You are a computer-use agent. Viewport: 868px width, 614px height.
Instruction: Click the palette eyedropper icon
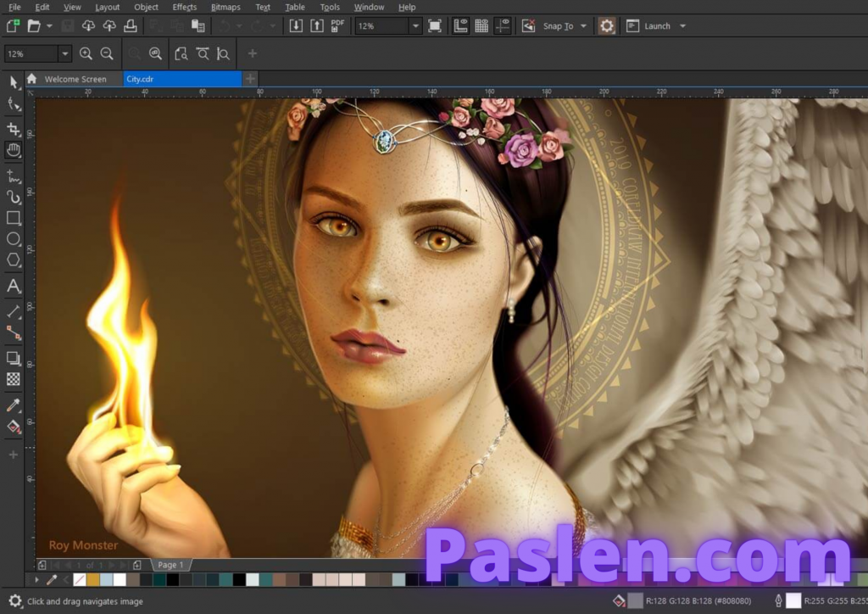tap(52, 580)
